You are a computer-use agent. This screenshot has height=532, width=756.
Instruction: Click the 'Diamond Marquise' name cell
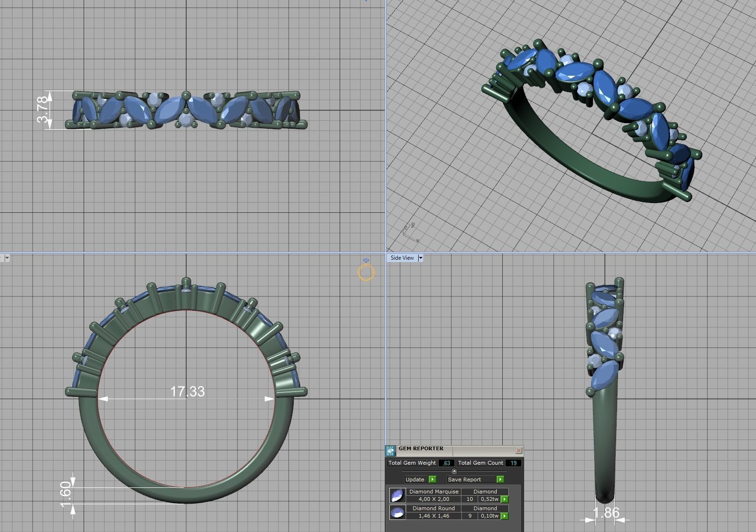point(434,492)
